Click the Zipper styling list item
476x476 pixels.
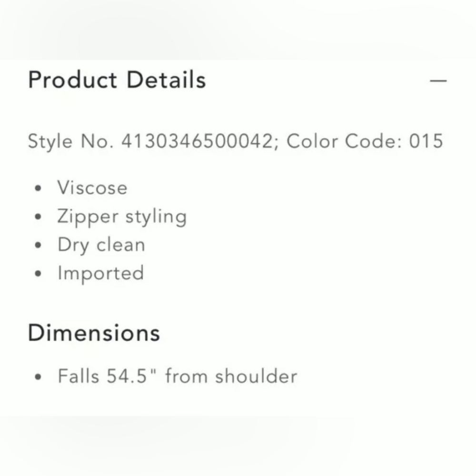point(122,217)
